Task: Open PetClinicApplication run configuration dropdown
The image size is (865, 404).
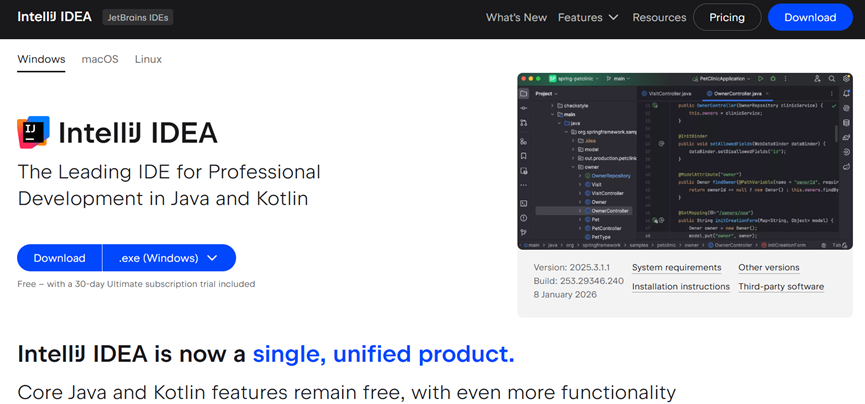Action: (722, 78)
